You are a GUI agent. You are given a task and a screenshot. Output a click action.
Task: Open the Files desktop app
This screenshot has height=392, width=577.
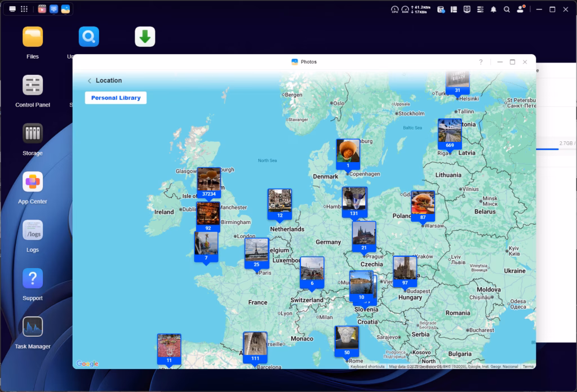click(x=33, y=37)
